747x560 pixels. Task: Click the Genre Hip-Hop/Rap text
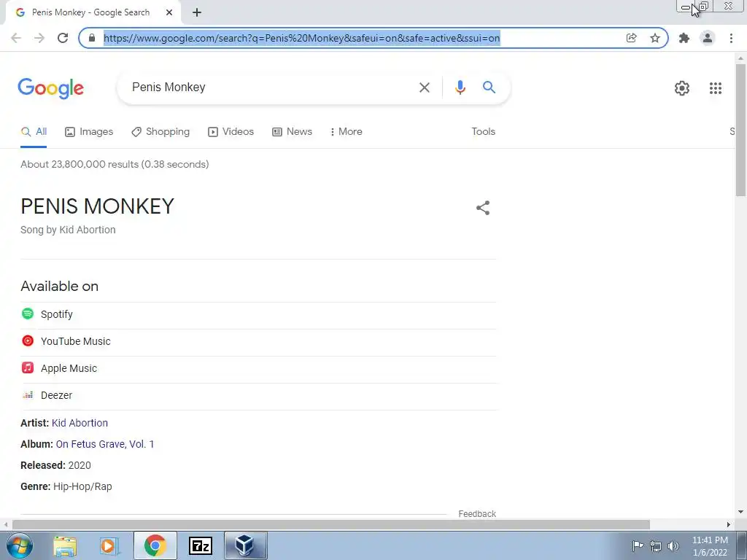[66, 486]
